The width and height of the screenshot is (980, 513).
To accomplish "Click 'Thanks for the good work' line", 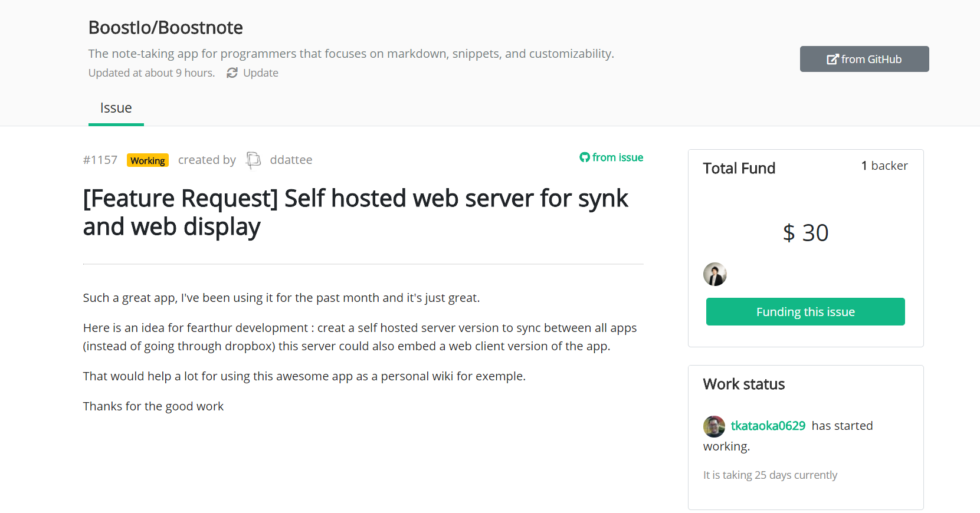I will 153,406.
